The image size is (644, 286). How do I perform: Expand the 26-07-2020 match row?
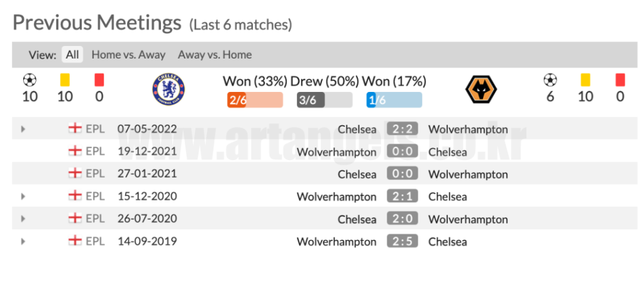click(x=23, y=219)
